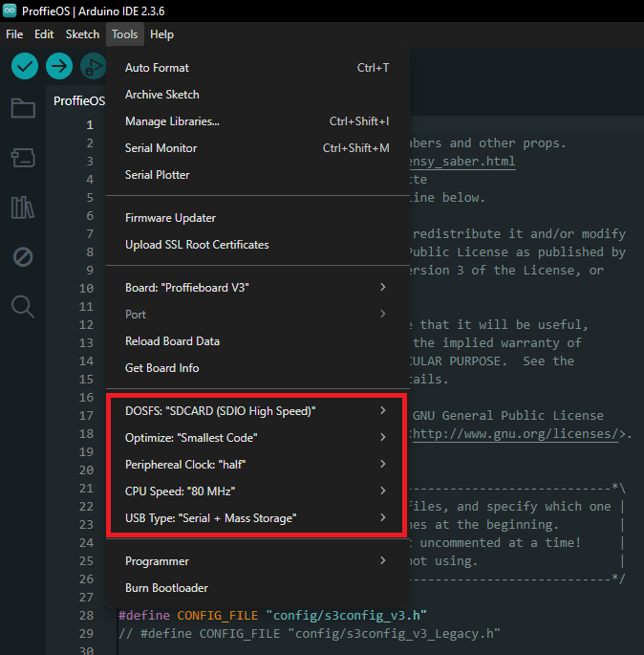The height and width of the screenshot is (655, 644).
Task: Click the Arduino IDE logo in title bar
Action: point(10,11)
